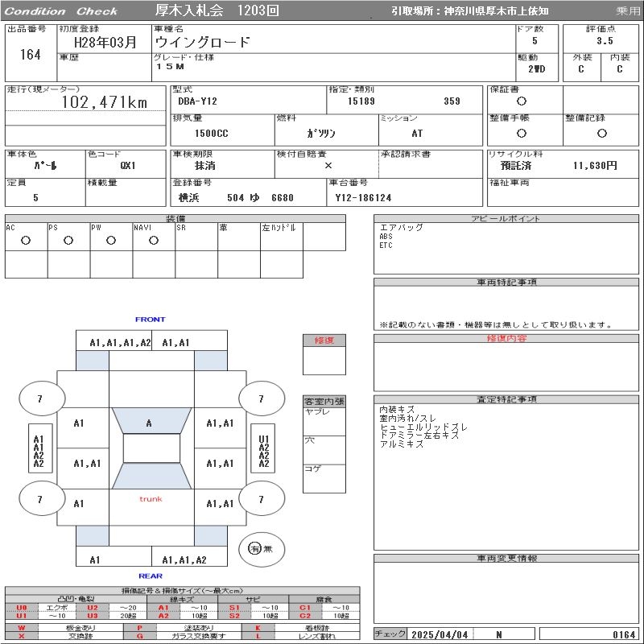Select exterior grade C under 外装
The width and height of the screenshot is (644, 644).
pos(580,69)
